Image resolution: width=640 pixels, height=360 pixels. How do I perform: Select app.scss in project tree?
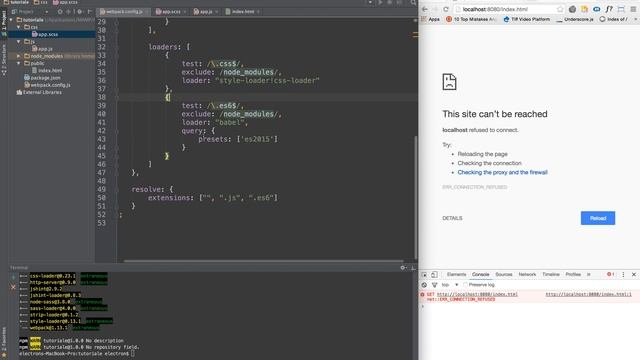(x=48, y=34)
